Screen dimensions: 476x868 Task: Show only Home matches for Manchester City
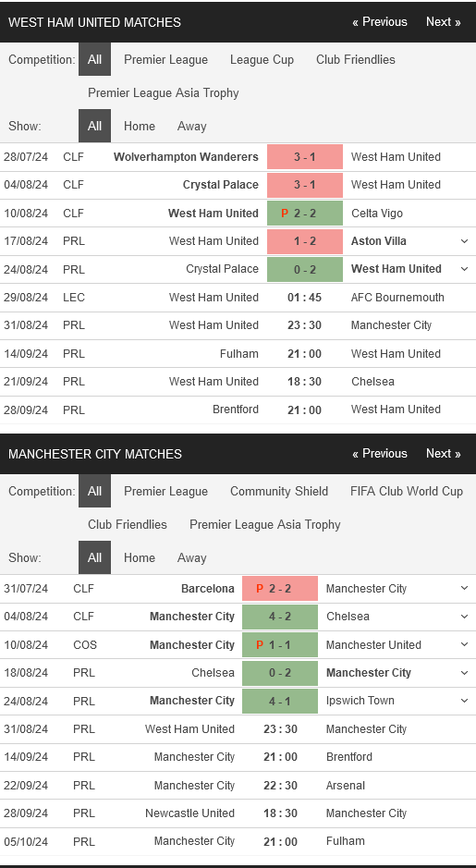coord(140,558)
